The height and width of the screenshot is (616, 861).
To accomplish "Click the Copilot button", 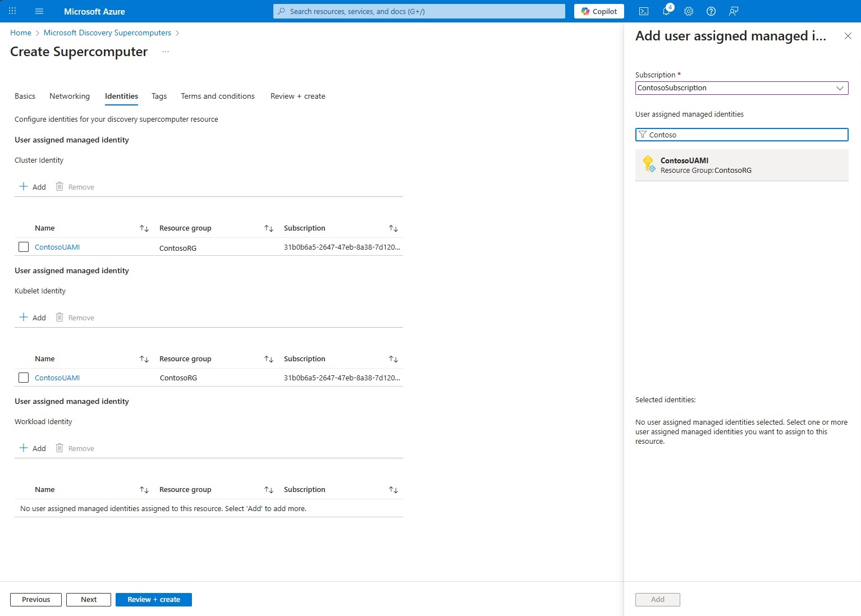I will point(599,11).
